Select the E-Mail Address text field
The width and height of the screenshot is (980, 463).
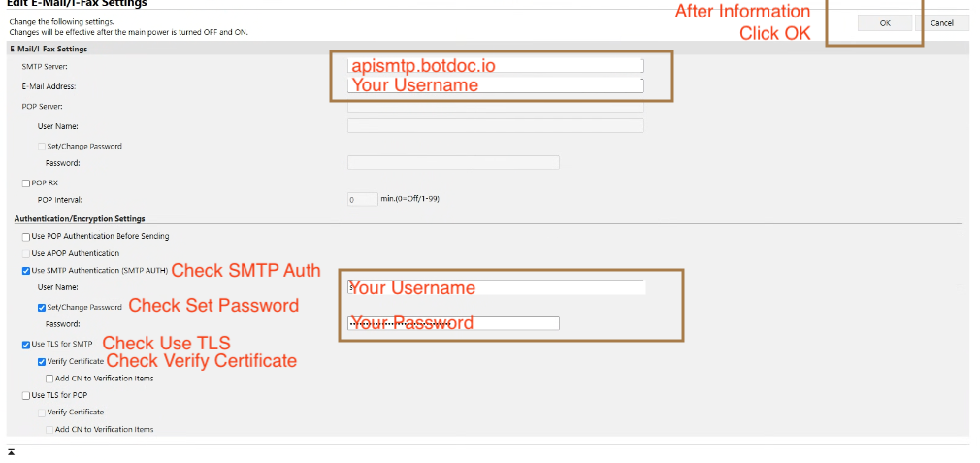click(495, 85)
